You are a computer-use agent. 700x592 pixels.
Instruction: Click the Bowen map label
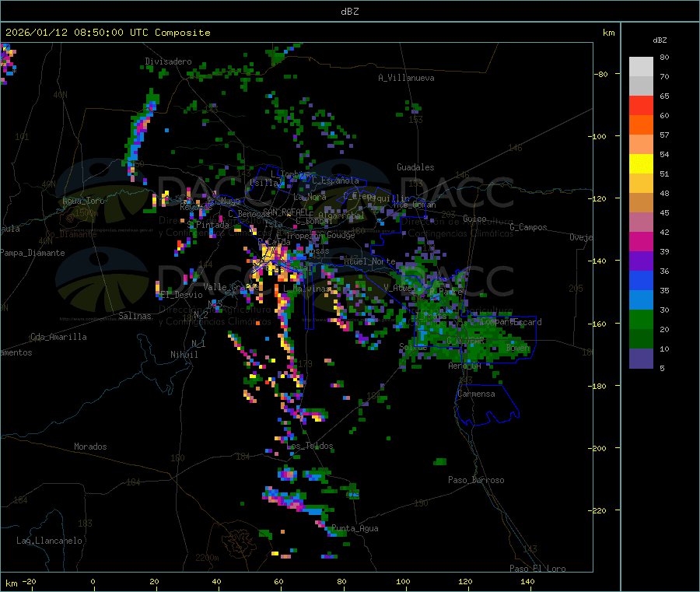pos(518,347)
